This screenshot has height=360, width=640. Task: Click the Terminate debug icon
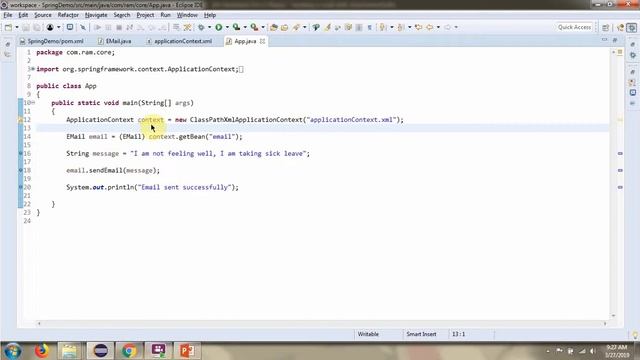[119, 27]
